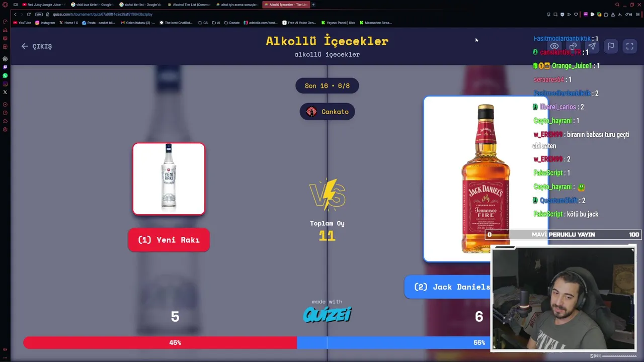
Task: Open Free AI Voice Gen bookmark
Action: click(x=299, y=23)
